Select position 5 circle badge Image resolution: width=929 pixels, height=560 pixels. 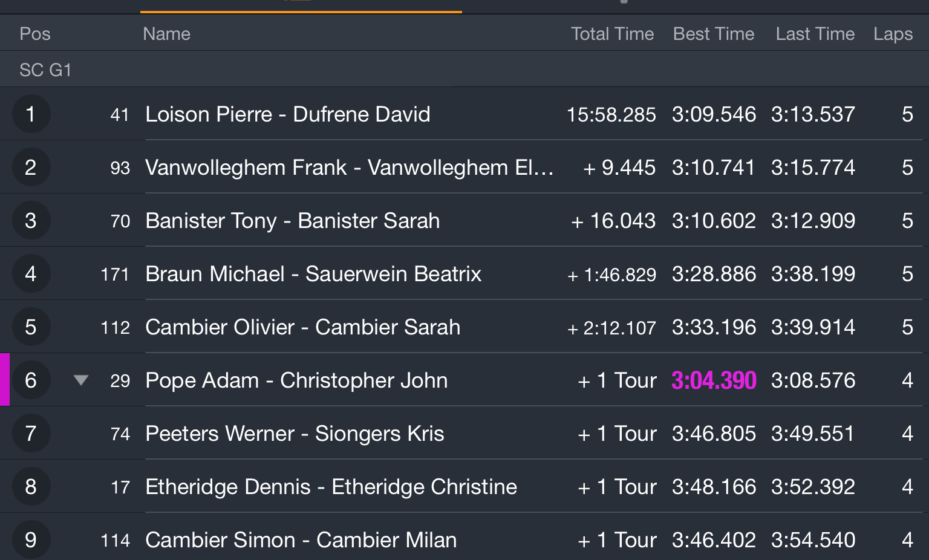click(31, 327)
